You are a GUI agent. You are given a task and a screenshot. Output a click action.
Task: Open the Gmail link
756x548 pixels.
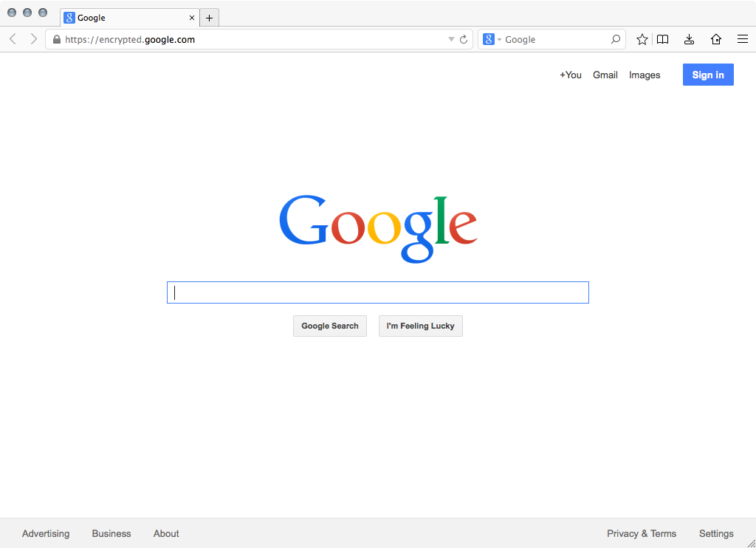605,75
